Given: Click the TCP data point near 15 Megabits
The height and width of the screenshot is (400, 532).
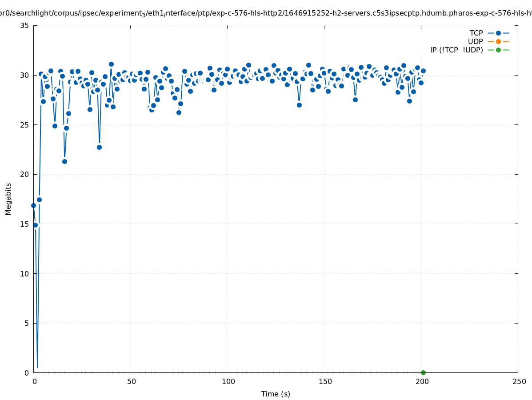Looking at the screenshot, I should [36, 225].
